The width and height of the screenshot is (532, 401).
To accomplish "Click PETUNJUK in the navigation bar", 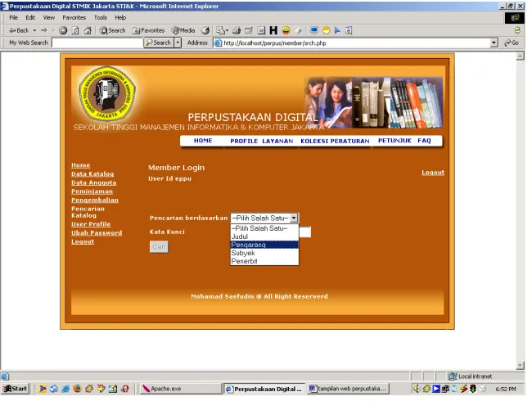I will click(x=394, y=141).
